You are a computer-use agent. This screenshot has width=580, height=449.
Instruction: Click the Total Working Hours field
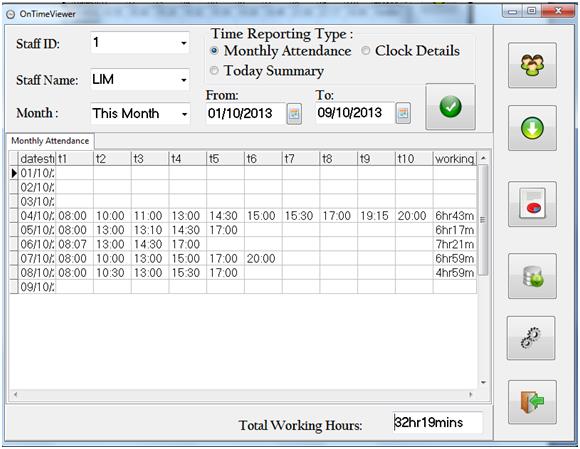tap(438, 422)
